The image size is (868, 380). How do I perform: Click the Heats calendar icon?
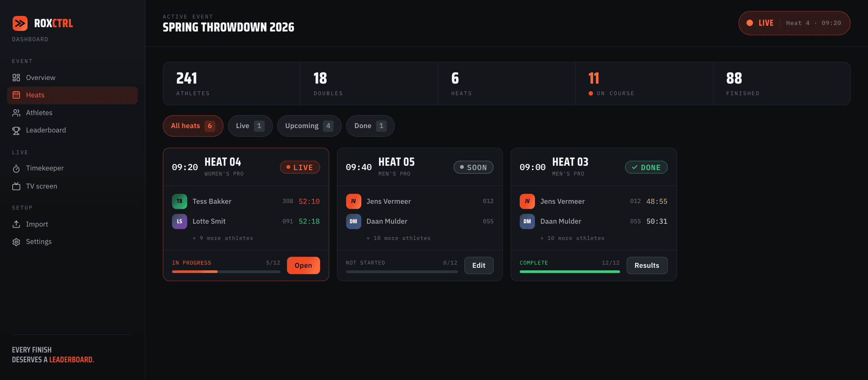[x=16, y=95]
